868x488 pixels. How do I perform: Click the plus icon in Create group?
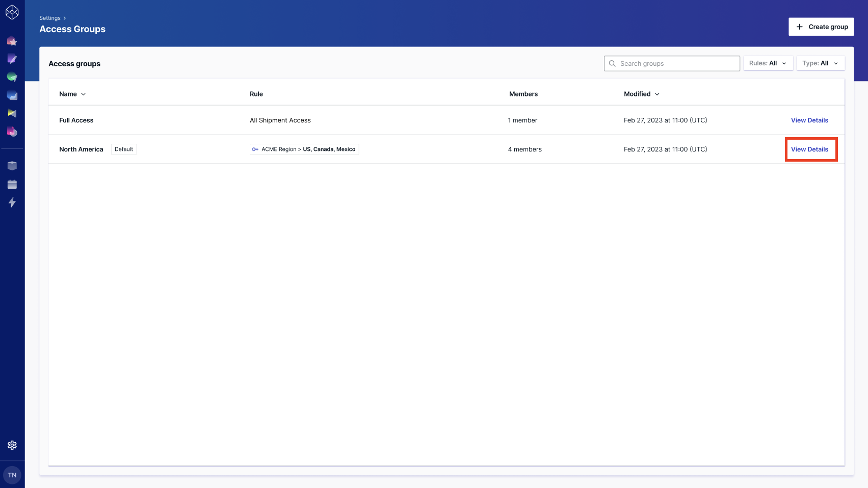coord(800,27)
